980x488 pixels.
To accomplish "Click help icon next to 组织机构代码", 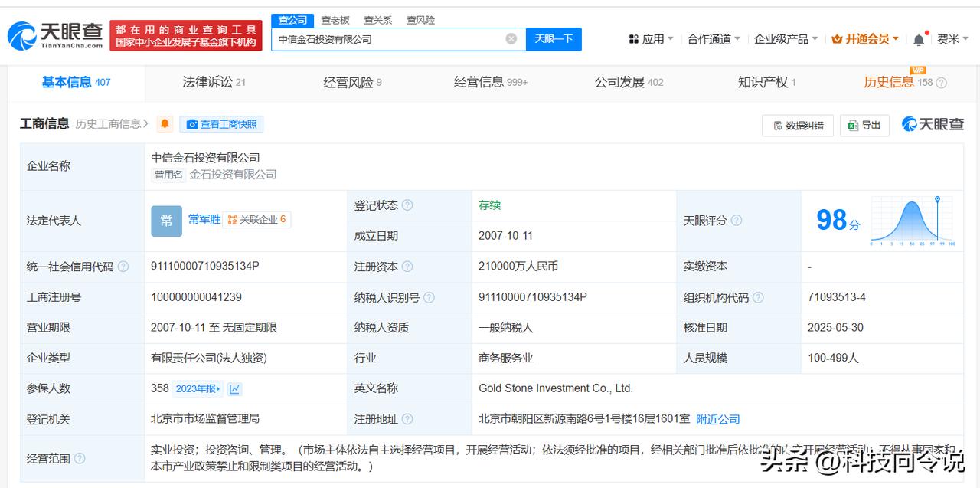I will point(758,297).
